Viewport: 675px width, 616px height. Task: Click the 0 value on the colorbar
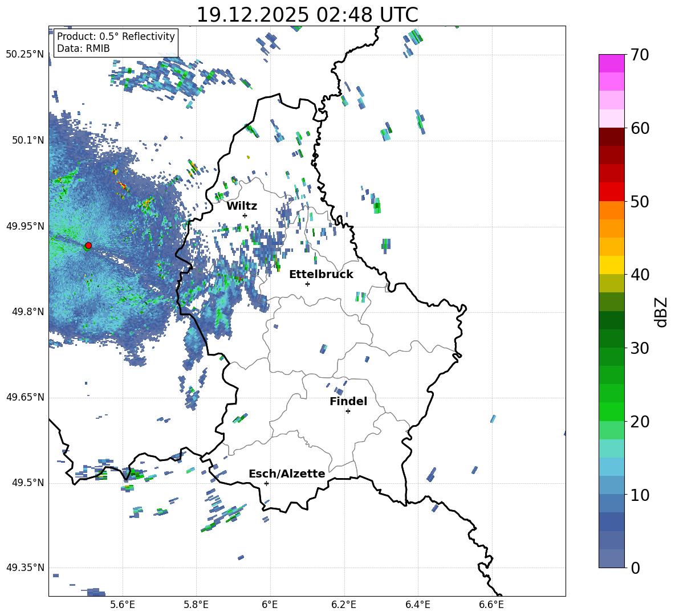[x=635, y=568]
